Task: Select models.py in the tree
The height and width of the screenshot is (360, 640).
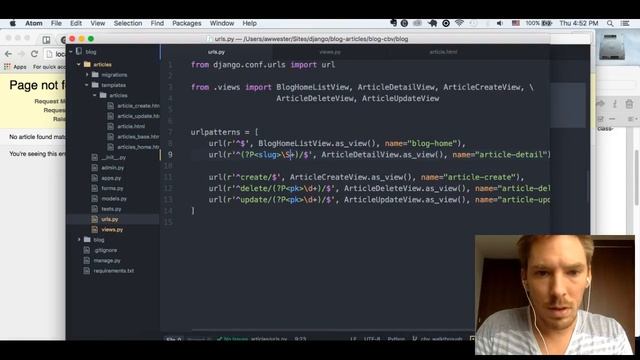Action: (x=114, y=198)
